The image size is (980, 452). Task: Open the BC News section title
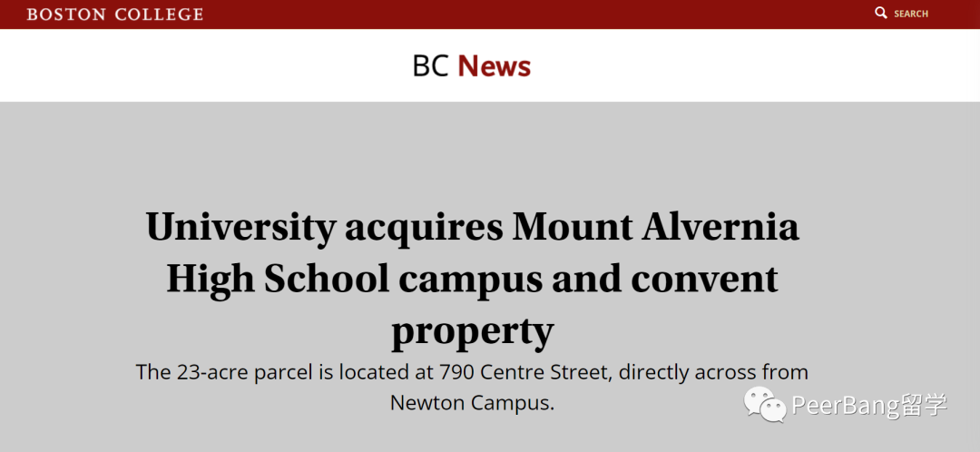tap(472, 65)
